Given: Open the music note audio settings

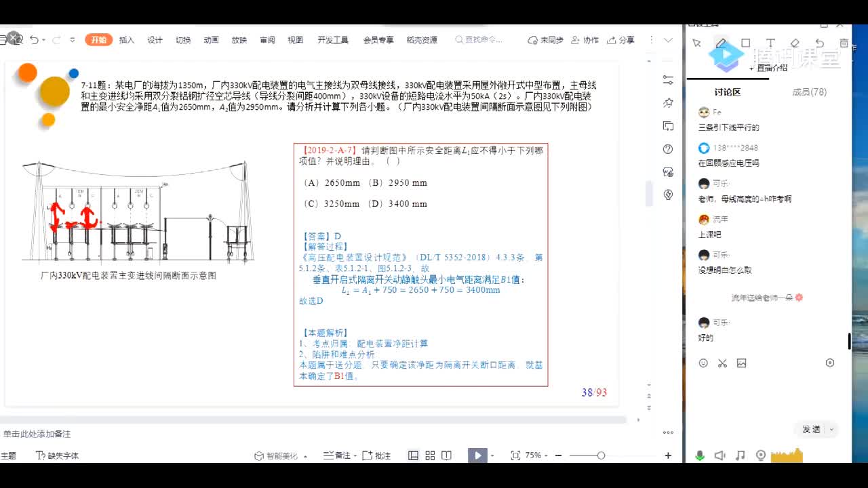Looking at the screenshot, I should [x=740, y=455].
